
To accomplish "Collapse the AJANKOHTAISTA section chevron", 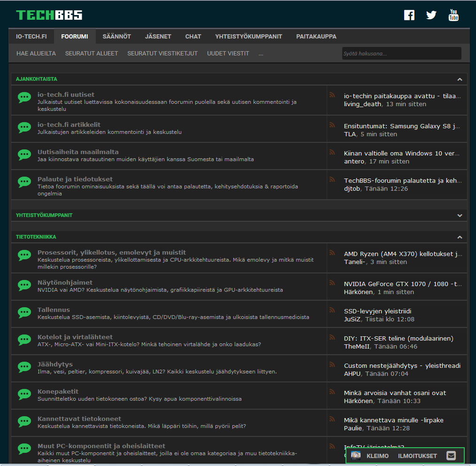I will (460, 79).
